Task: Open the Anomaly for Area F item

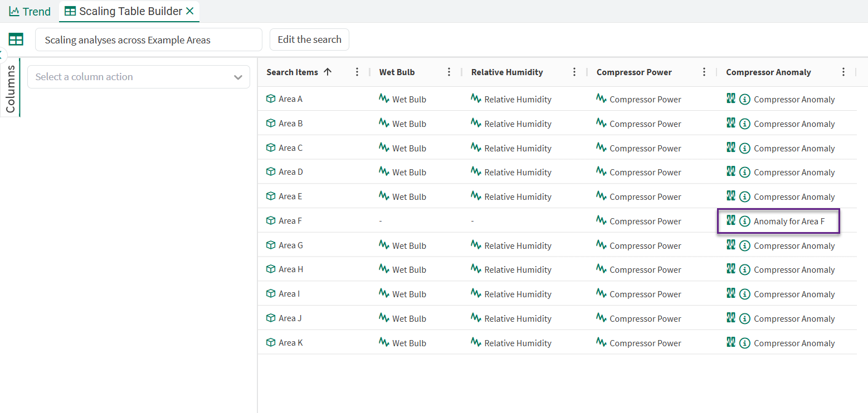Action: [x=788, y=222]
